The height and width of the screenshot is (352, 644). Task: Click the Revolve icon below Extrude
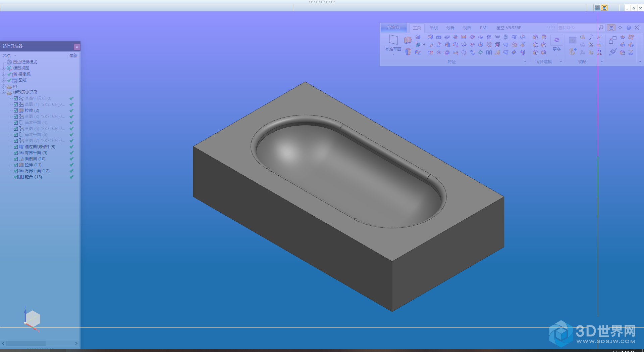408,52
